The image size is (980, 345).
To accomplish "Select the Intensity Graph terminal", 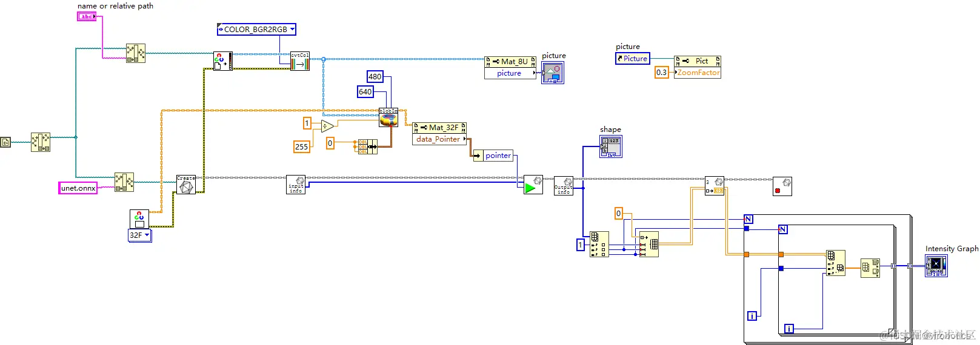I will click(x=936, y=266).
